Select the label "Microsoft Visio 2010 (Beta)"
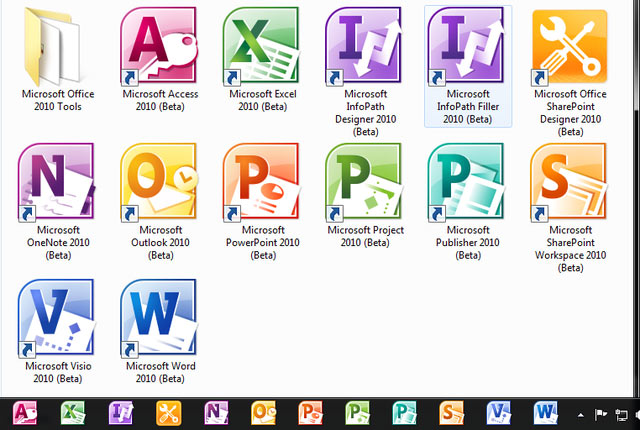The height and width of the screenshot is (430, 640). 58,372
